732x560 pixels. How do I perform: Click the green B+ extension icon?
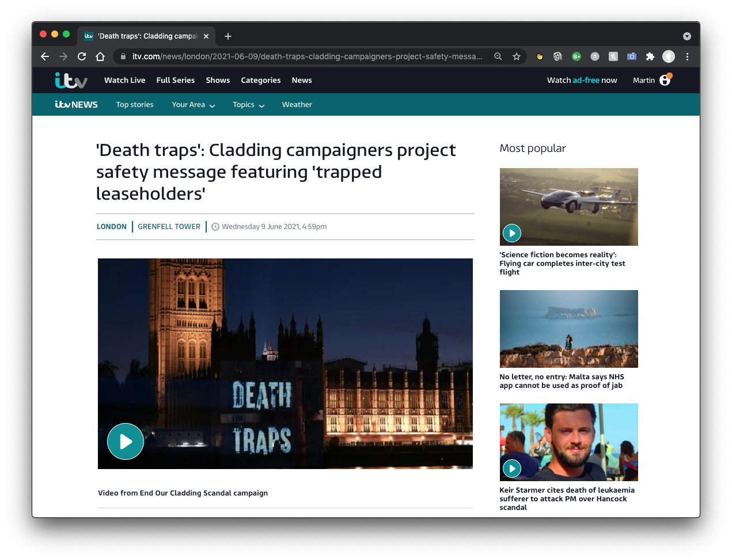[576, 56]
